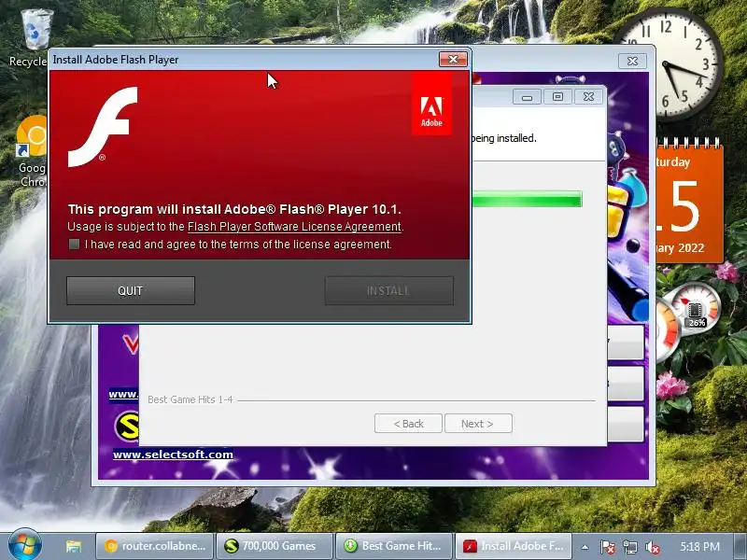The width and height of the screenshot is (747, 560).
Task: Show hidden system tray icons
Action: tap(585, 547)
